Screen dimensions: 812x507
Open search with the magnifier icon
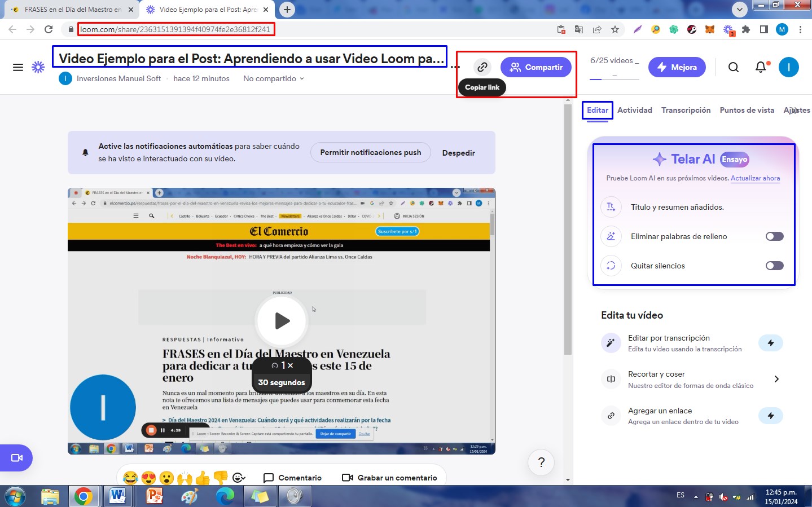click(733, 67)
